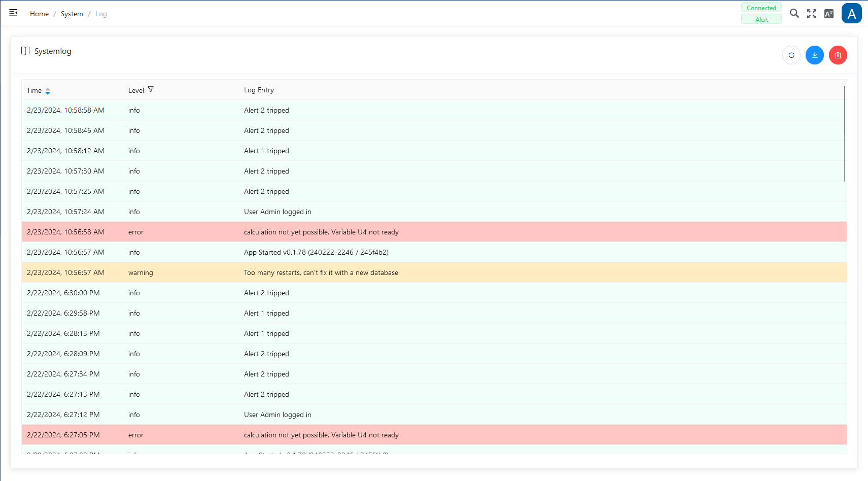Select the 10:56:58 AM error log row
This screenshot has width=868, height=481.
click(x=321, y=232)
